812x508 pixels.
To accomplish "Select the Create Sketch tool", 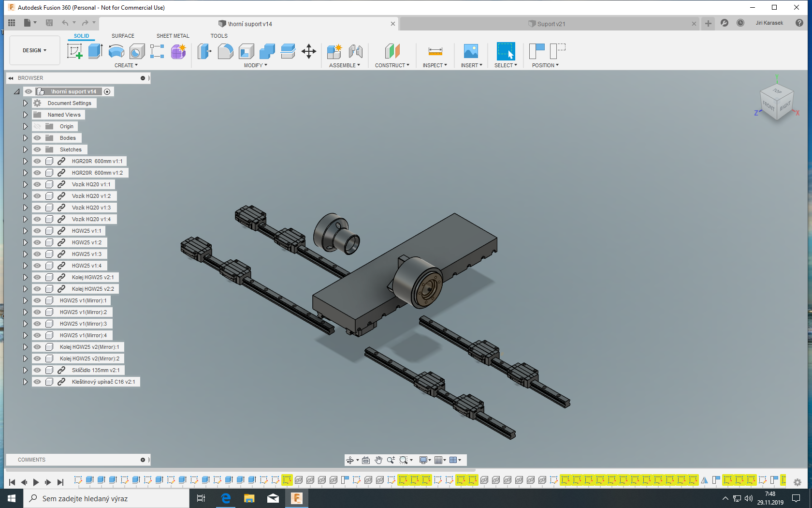I will pos(74,51).
